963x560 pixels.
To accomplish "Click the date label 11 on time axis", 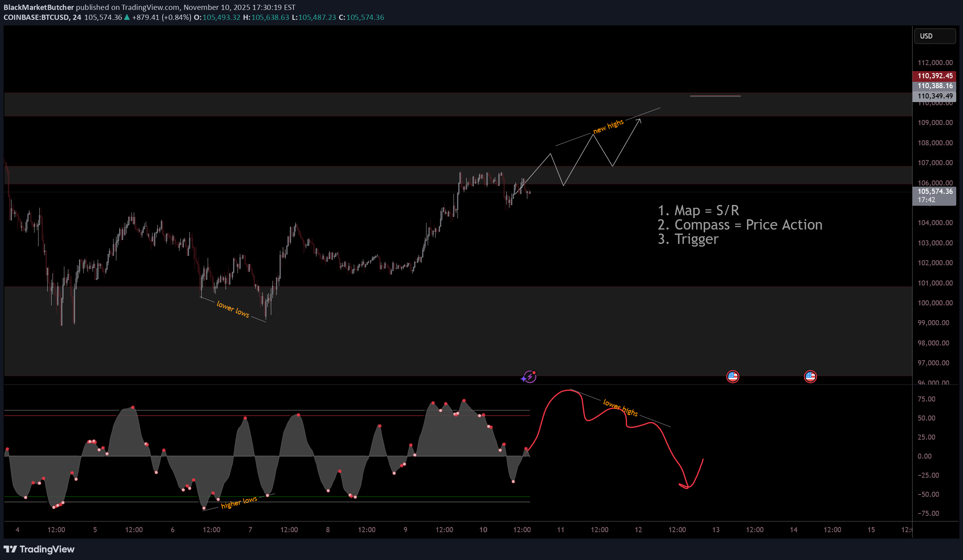I will [560, 529].
